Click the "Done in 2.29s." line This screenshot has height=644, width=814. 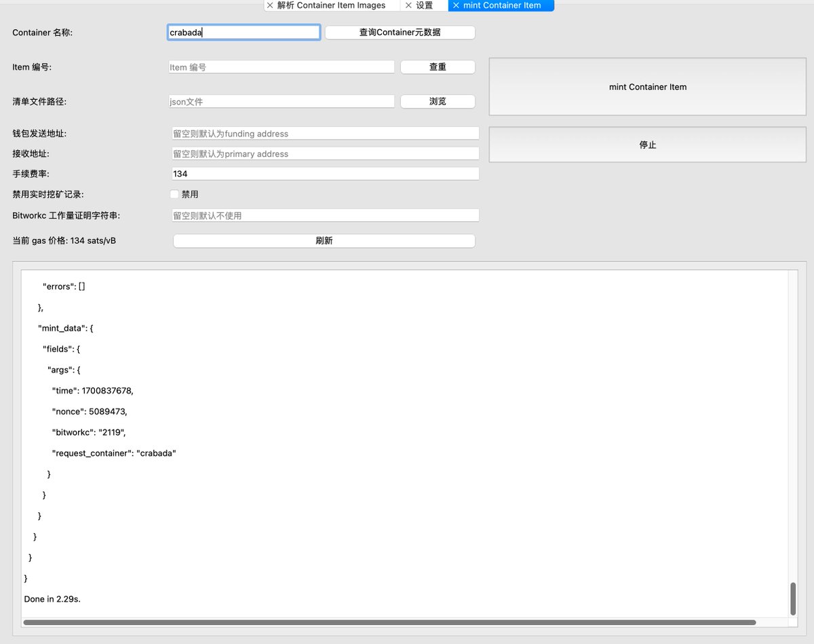(x=52, y=599)
